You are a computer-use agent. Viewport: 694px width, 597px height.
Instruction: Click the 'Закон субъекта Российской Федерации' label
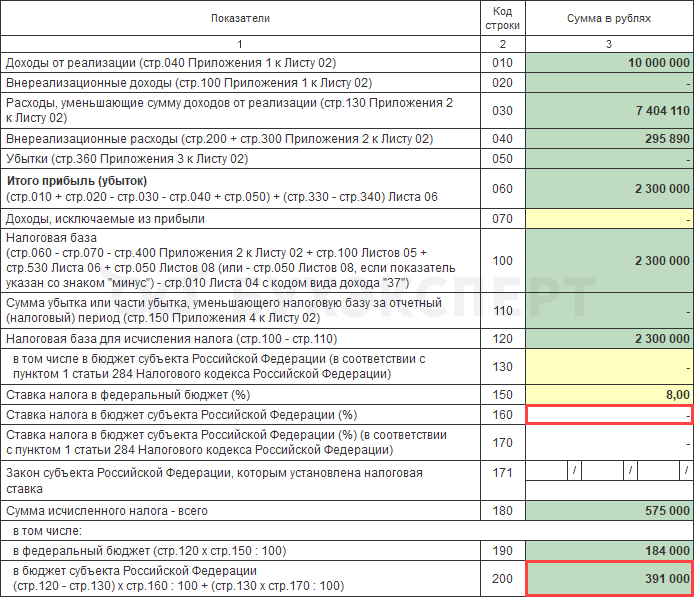(x=214, y=481)
